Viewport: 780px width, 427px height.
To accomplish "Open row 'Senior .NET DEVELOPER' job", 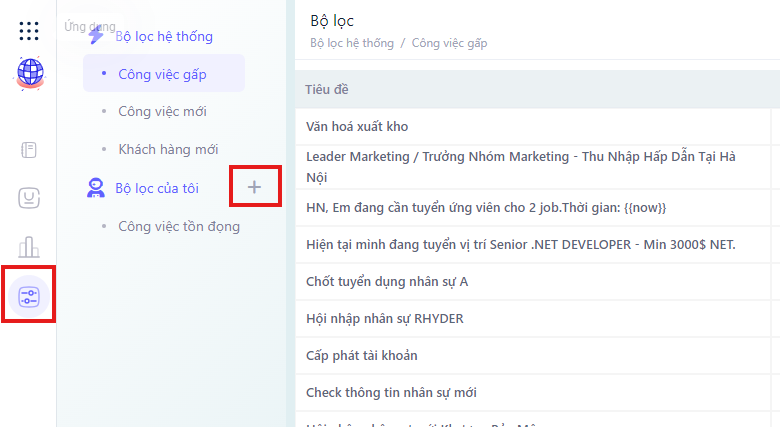I will [533, 244].
